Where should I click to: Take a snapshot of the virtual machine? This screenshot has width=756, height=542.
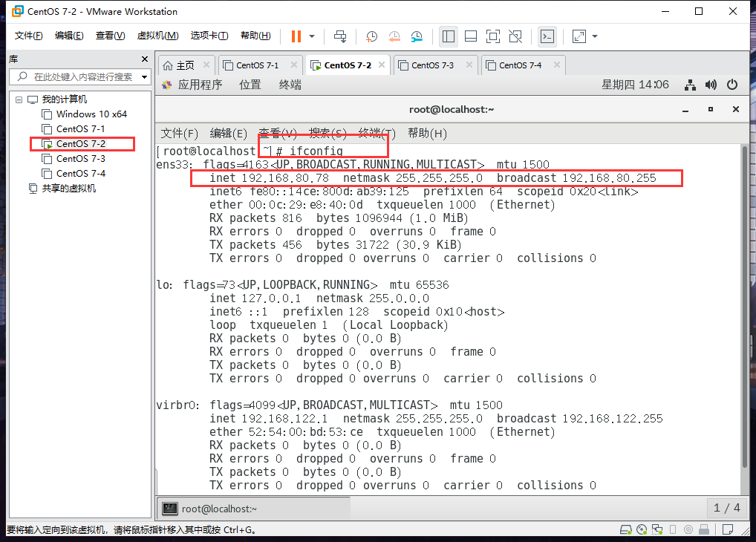pos(371,36)
